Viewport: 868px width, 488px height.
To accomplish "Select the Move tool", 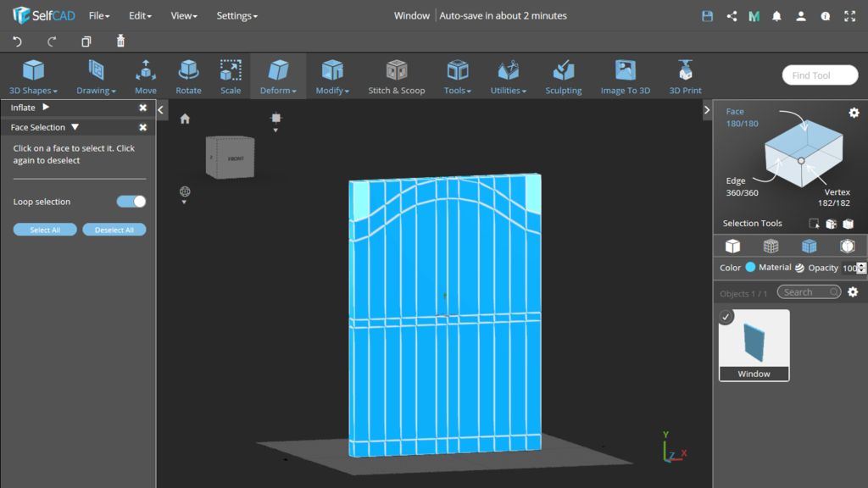I will [x=146, y=76].
